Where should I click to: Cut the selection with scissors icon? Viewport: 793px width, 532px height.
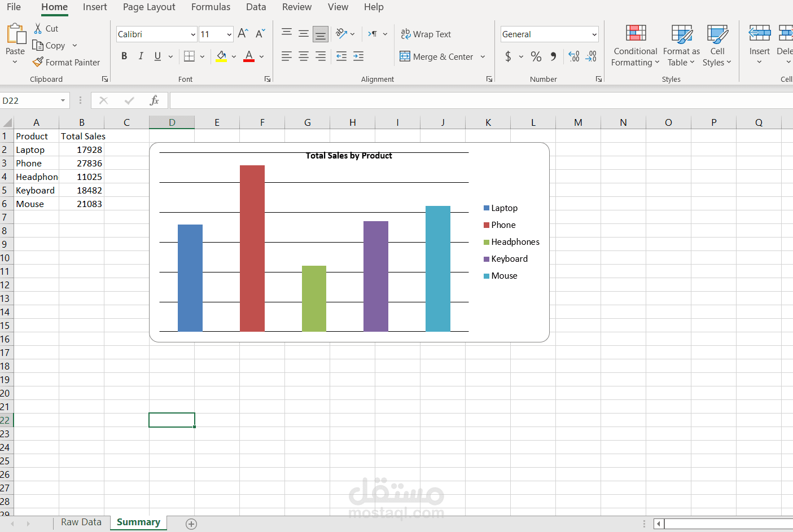coord(38,28)
